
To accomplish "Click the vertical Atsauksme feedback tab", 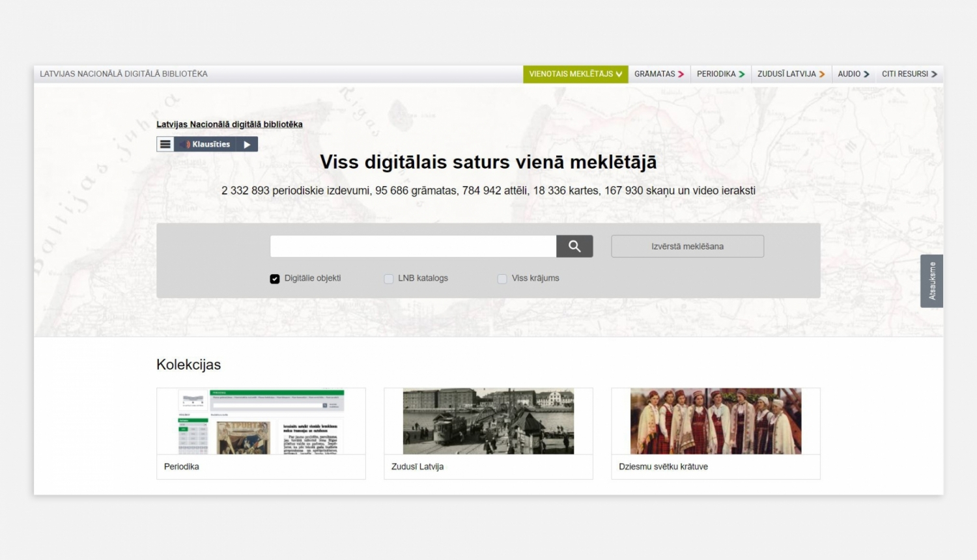I will point(931,280).
